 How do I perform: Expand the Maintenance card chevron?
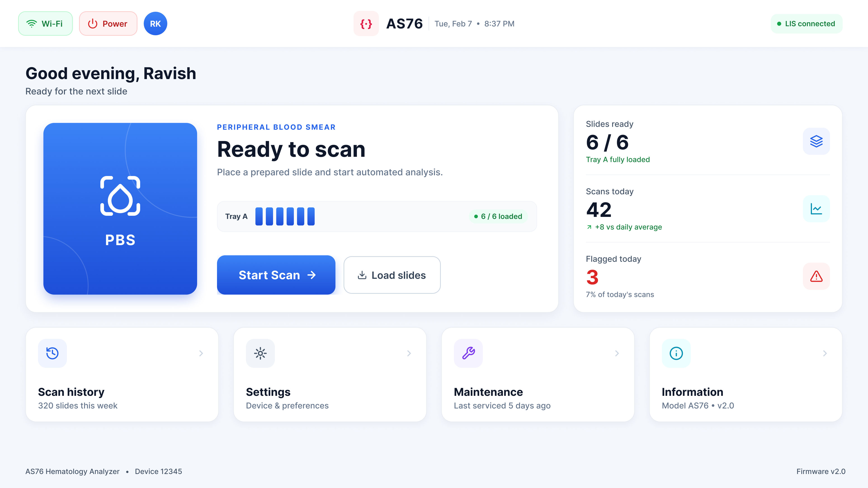point(617,353)
